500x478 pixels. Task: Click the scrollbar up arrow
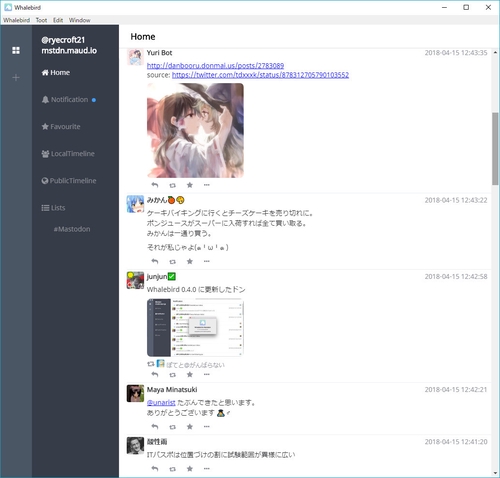(495, 52)
